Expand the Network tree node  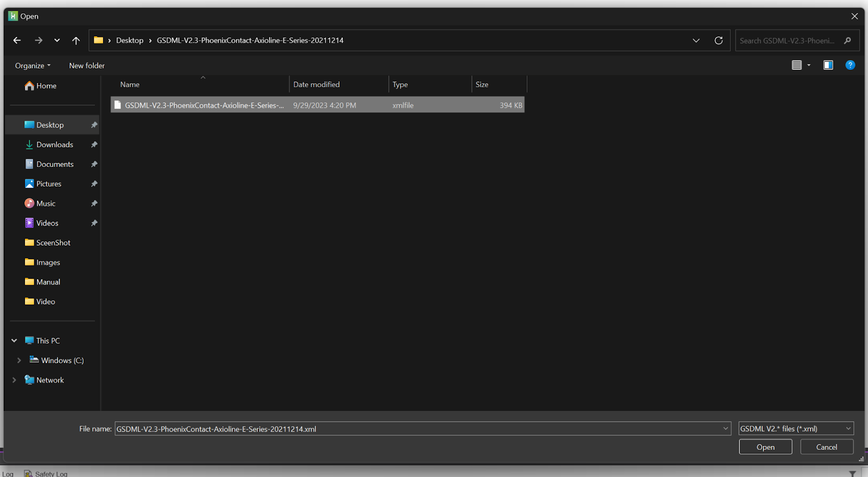click(14, 380)
